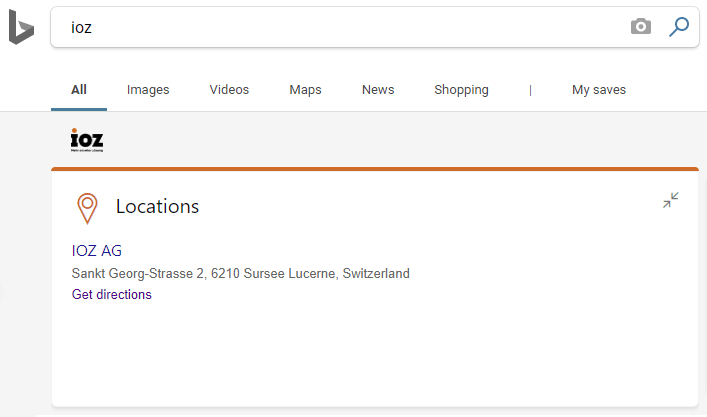Click the orange bar above Locations card
Image resolution: width=707 pixels, height=417 pixels.
375,169
